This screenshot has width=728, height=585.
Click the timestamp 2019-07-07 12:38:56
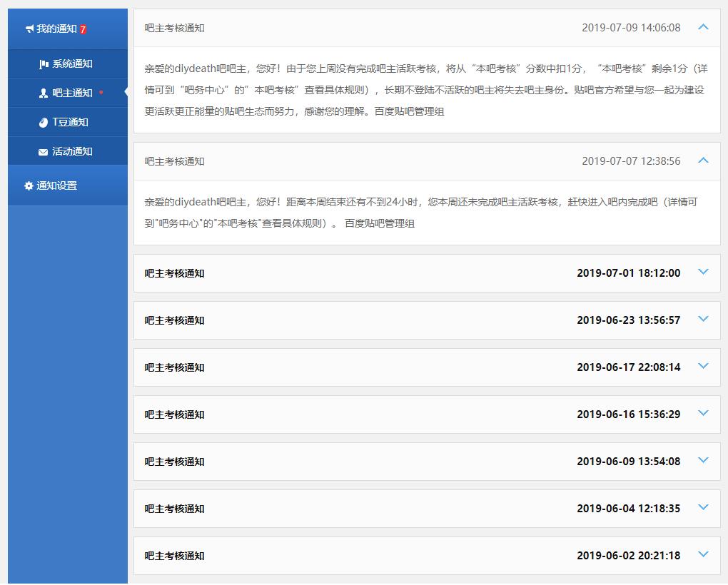click(x=631, y=161)
